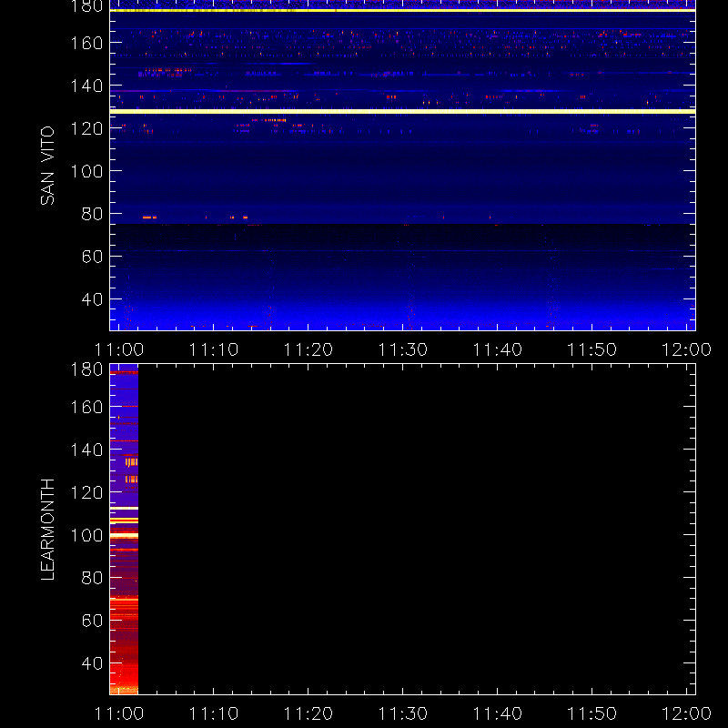
Task: Pick the 100 tick label on Learmonth plot
Action: coord(86,535)
